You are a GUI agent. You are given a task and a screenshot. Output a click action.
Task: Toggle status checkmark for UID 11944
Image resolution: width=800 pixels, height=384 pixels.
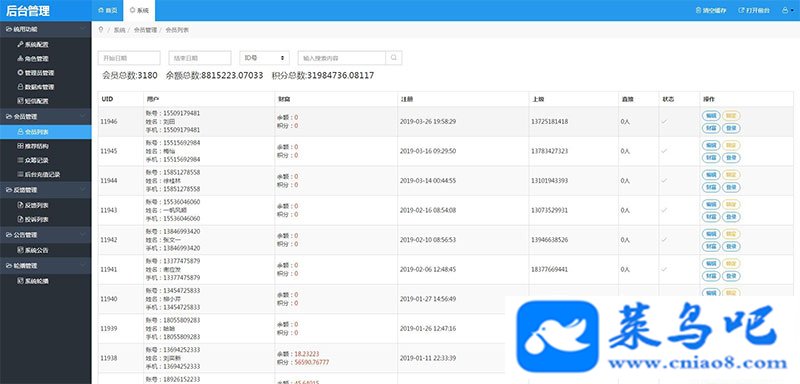[x=664, y=181]
